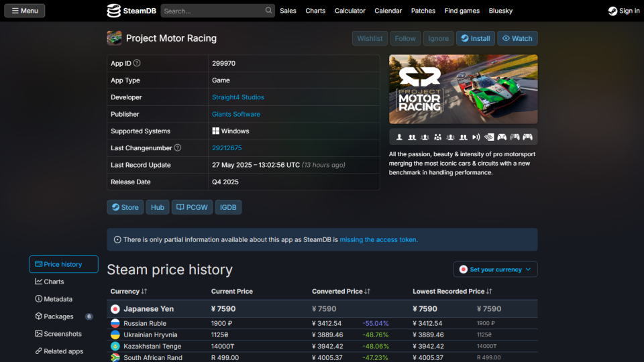The image size is (644, 362).
Task: Open the Store button
Action: click(125, 207)
